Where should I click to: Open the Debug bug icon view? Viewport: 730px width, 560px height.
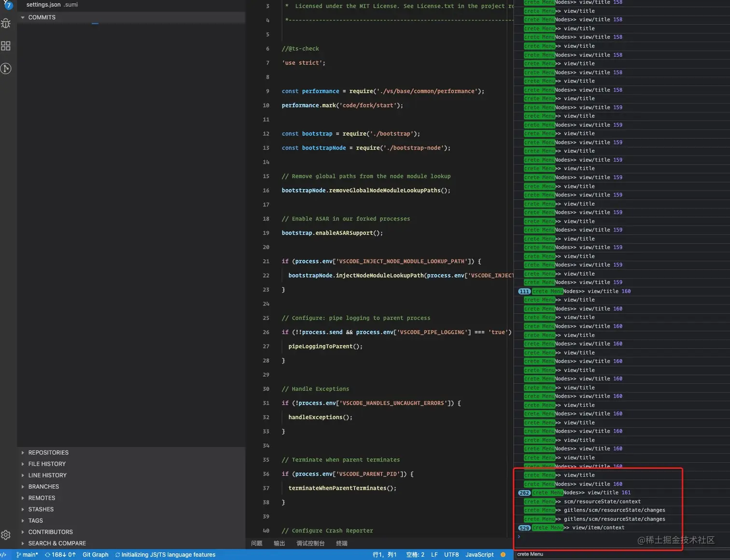[x=6, y=23]
